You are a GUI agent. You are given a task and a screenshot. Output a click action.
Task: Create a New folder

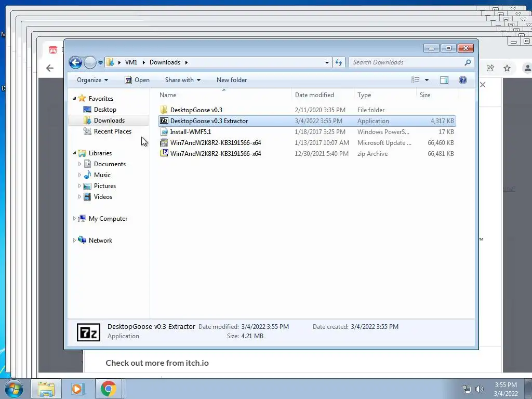click(232, 80)
